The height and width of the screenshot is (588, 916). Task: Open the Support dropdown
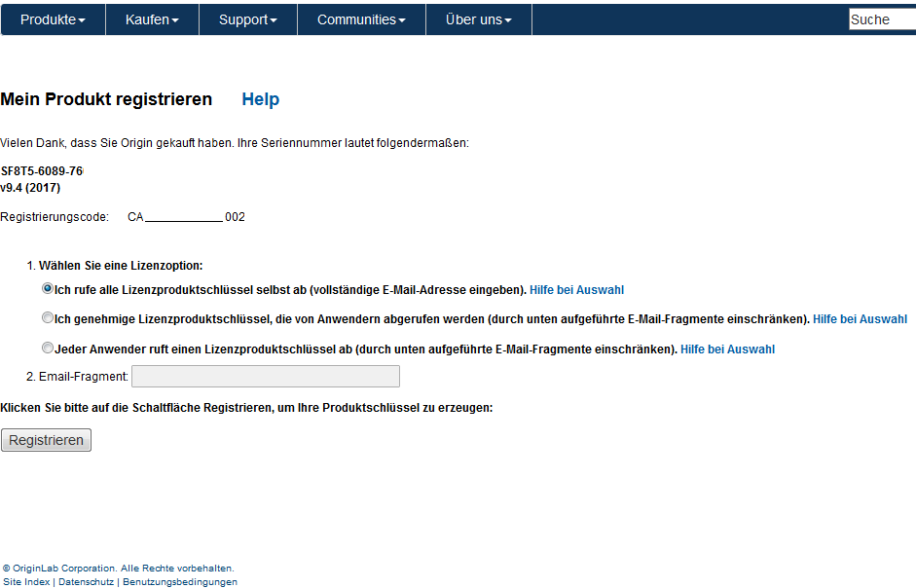tap(247, 19)
